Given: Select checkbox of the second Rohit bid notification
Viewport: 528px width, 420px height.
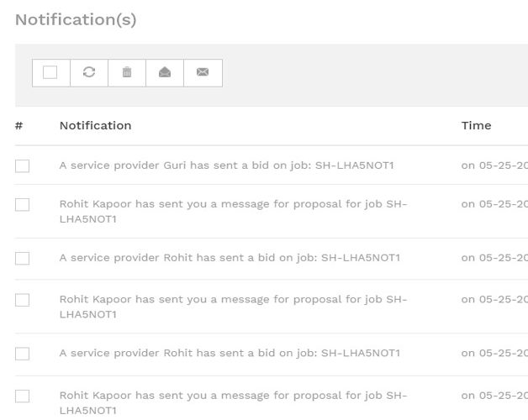Looking at the screenshot, I should pos(22,354).
